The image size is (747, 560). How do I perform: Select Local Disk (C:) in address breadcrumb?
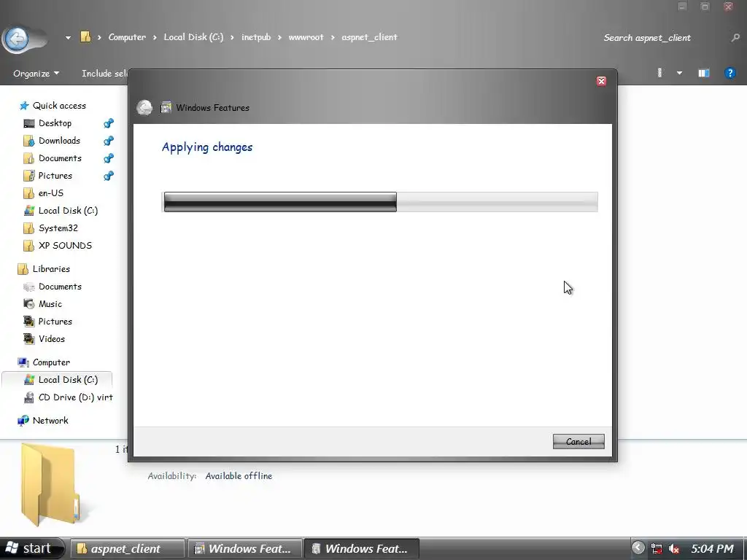(193, 37)
